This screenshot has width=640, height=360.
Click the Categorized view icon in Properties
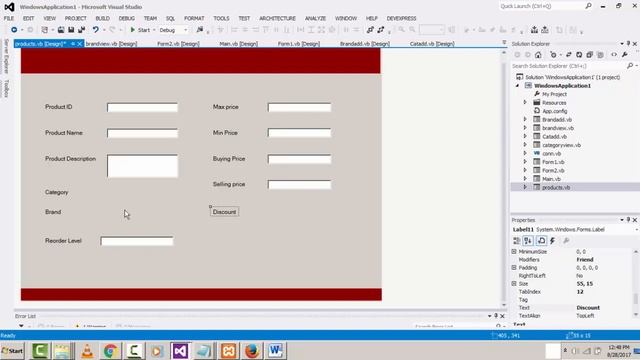(x=517, y=241)
